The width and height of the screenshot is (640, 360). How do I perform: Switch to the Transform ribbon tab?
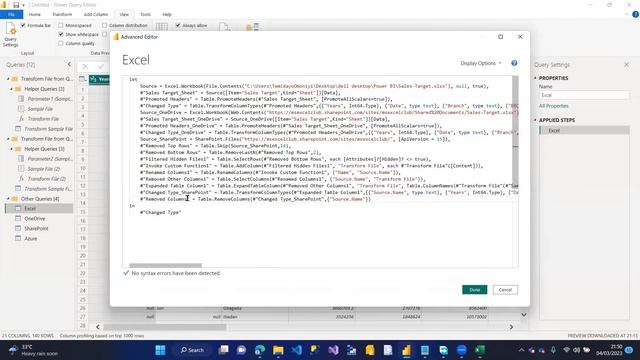point(62,15)
